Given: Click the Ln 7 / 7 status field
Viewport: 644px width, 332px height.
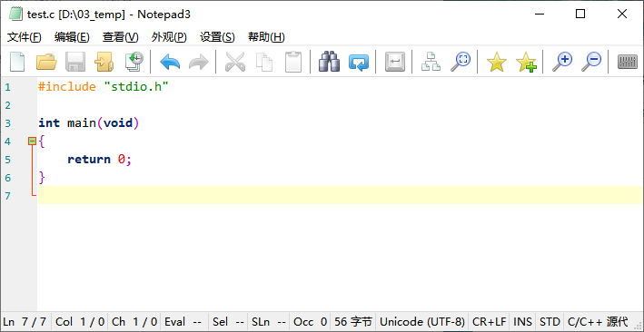Looking at the screenshot, I should [25, 322].
